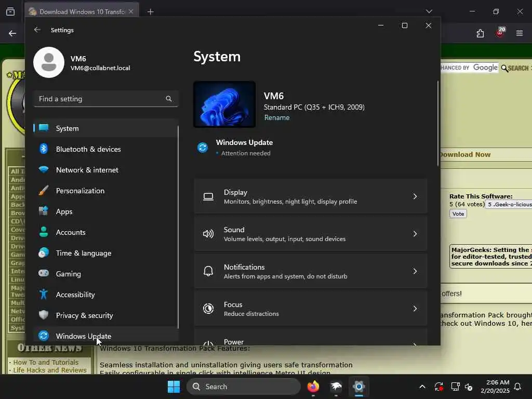Click the taskbar Search box
Screen dimensions: 532x399
coord(244,387)
